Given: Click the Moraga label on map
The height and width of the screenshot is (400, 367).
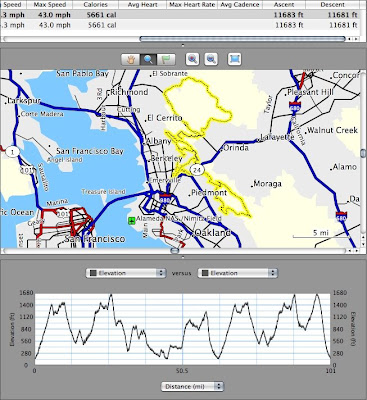Looking at the screenshot, I should (267, 183).
